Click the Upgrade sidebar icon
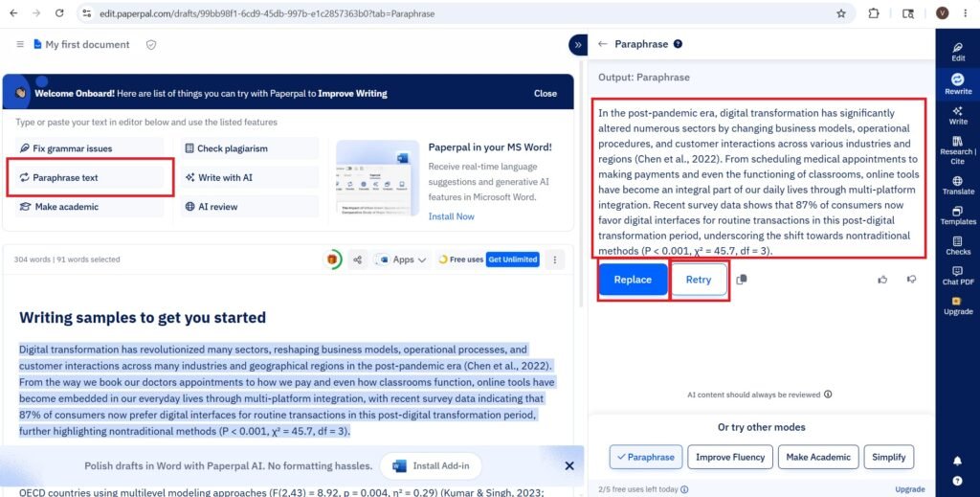The width and height of the screenshot is (980, 497). [957, 305]
